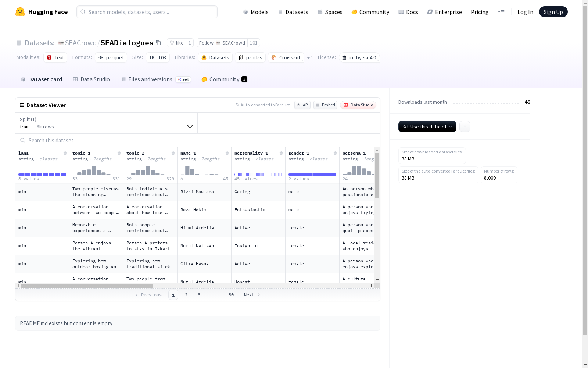Click the Previous page button
The image size is (588, 368).
pos(148,295)
